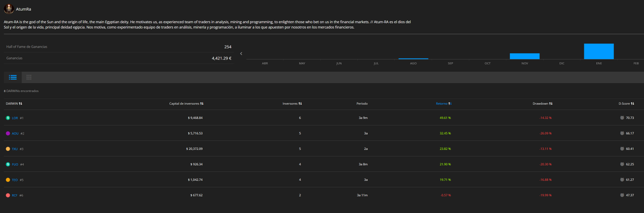644x213 pixels.
Task: Click Hall of Fame value 254
Action: coord(228,47)
